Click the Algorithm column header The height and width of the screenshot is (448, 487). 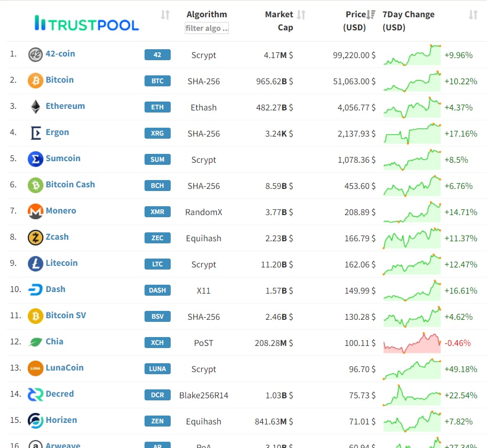207,15
